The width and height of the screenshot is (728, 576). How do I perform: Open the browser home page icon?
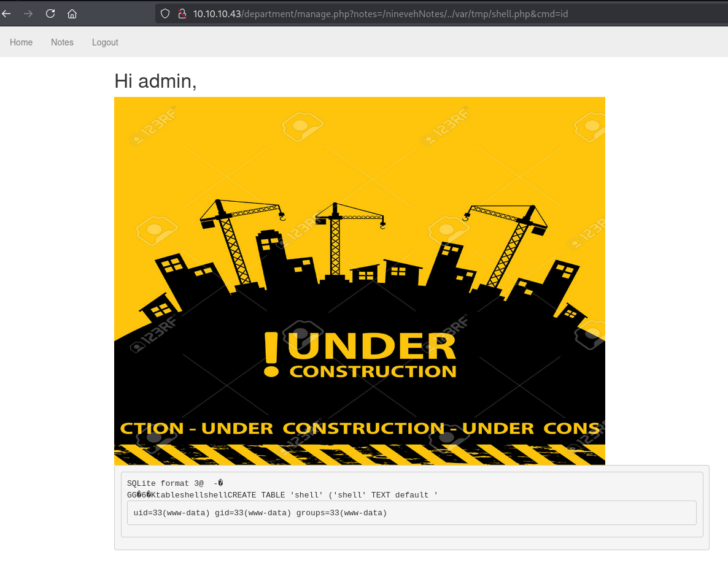pos(72,14)
